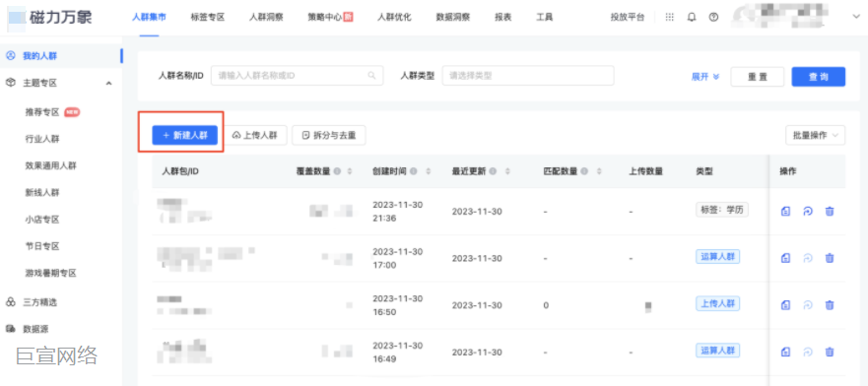
Task: Open the 人群类型 type select box
Action: coord(528,76)
